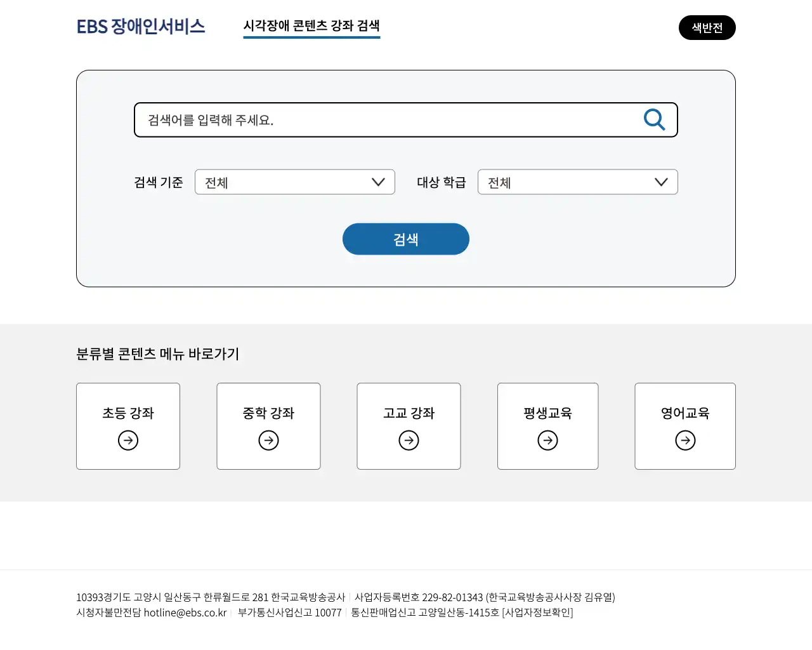Enable inverted colors via 색반전 button
The image size is (812, 650).
(707, 27)
